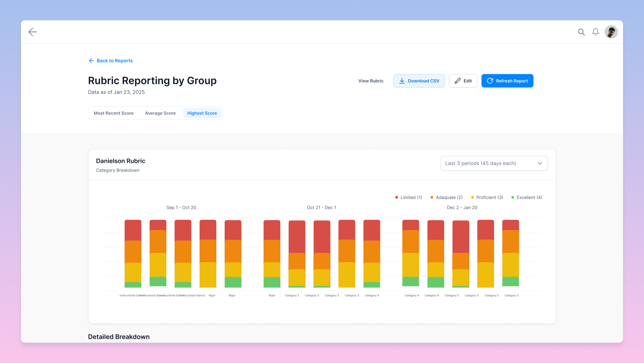
Task: Click the Danielson Rubric heading
Action: [120, 161]
